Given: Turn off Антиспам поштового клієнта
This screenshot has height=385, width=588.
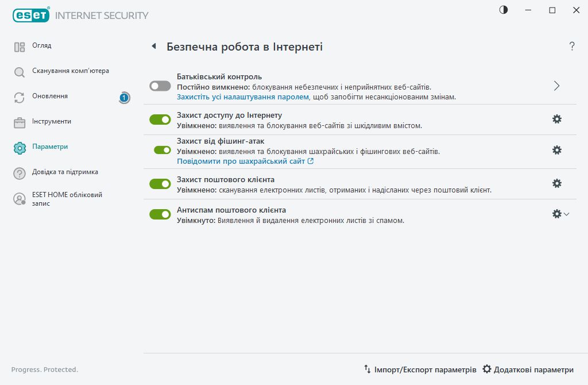Looking at the screenshot, I should pyautogui.click(x=160, y=215).
